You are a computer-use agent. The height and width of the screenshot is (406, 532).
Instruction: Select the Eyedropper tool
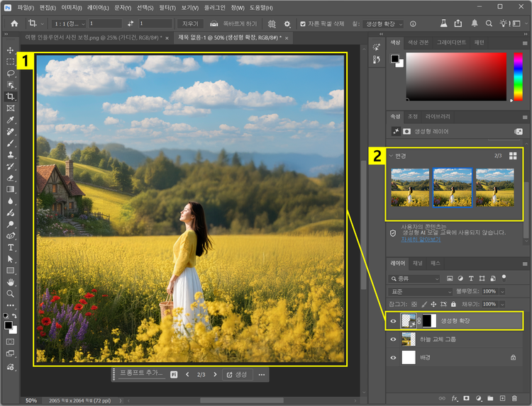pyautogui.click(x=11, y=120)
